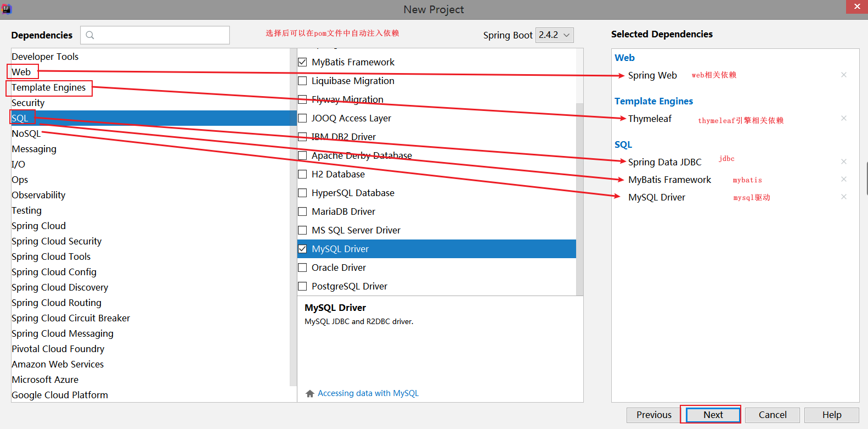
Task: Click the IntelliJ app icon in title bar
Action: [x=7, y=9]
